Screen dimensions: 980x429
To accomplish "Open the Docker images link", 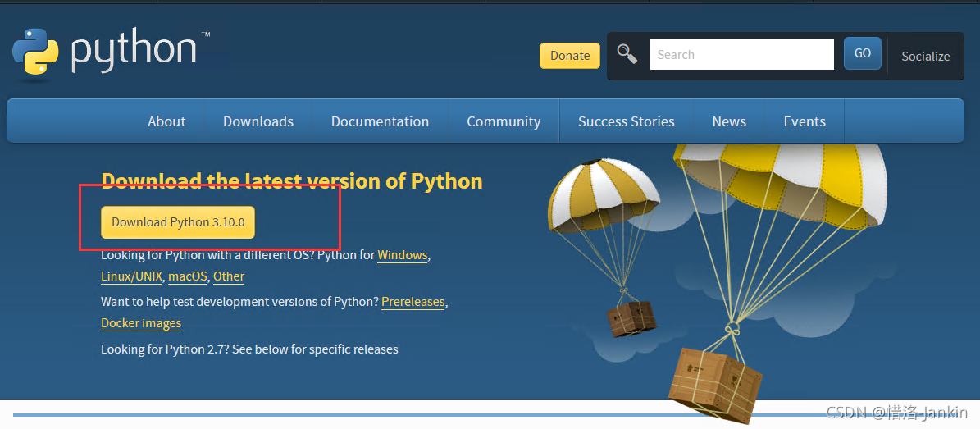I will 141,323.
